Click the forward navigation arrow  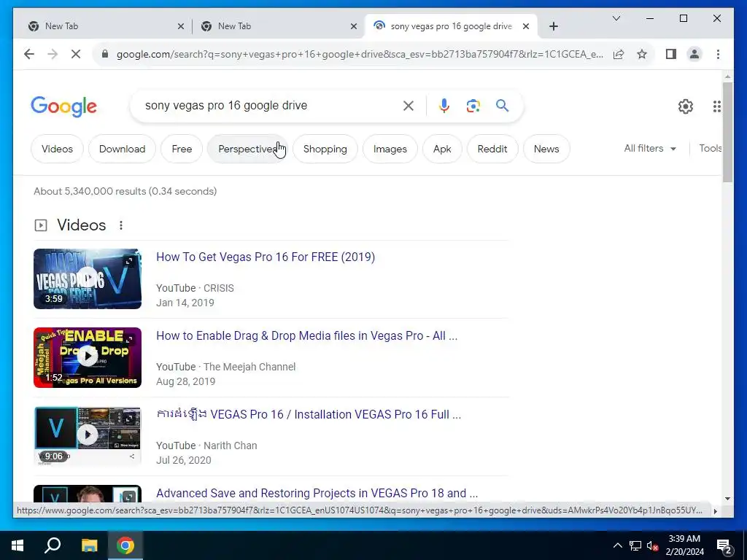[x=53, y=54]
